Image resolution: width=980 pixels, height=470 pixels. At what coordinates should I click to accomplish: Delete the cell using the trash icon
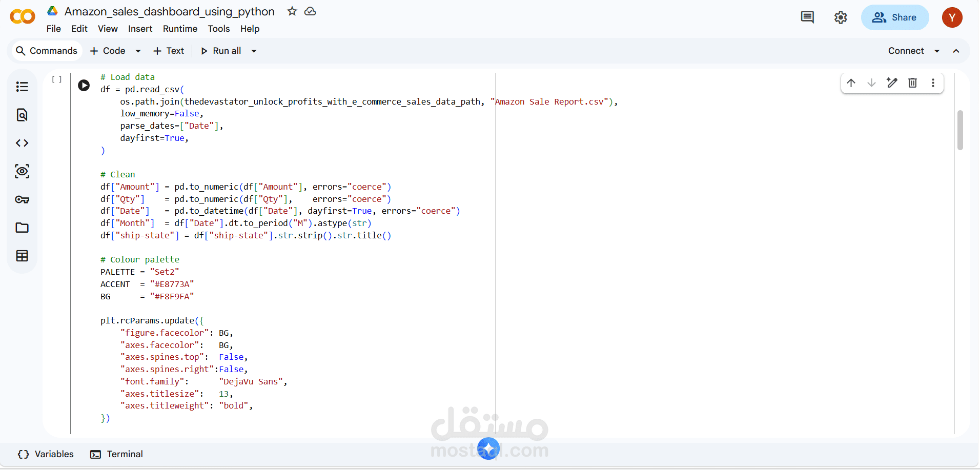point(912,83)
